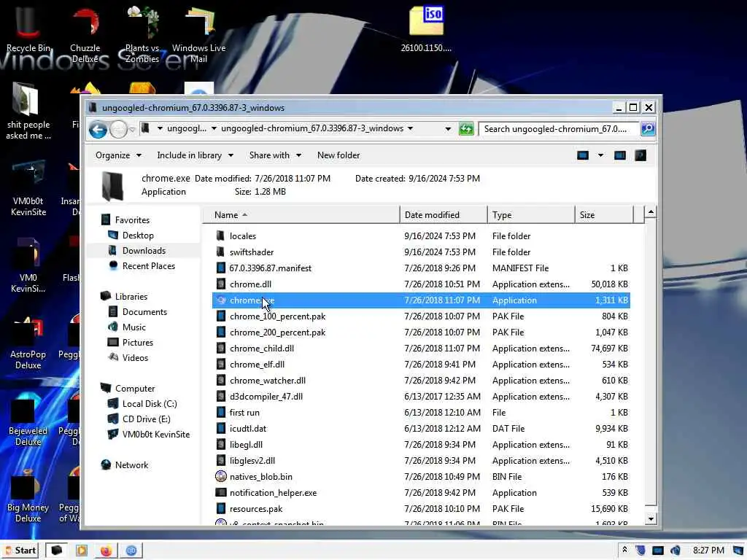Select chrome_100_percent.pak file
747x560 pixels.
pos(278,316)
